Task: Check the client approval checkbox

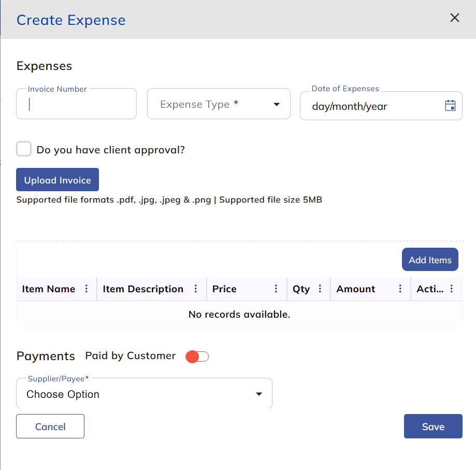Action: (x=24, y=150)
